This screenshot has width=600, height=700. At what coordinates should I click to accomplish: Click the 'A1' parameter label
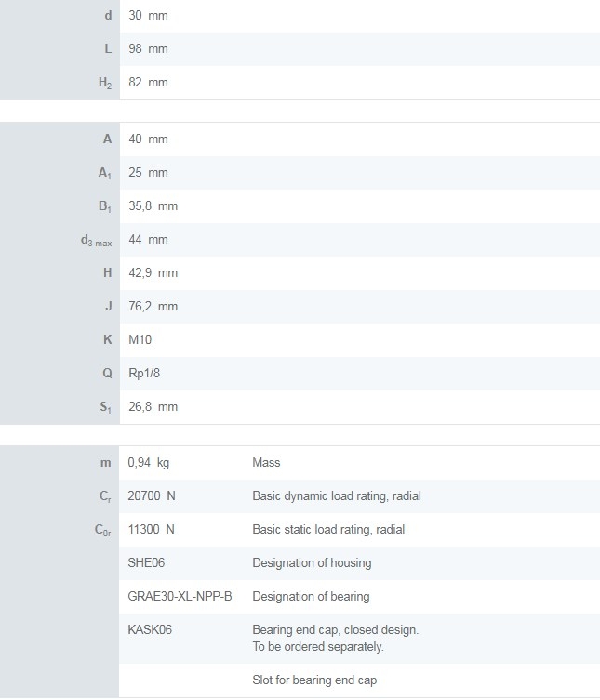[x=105, y=173]
